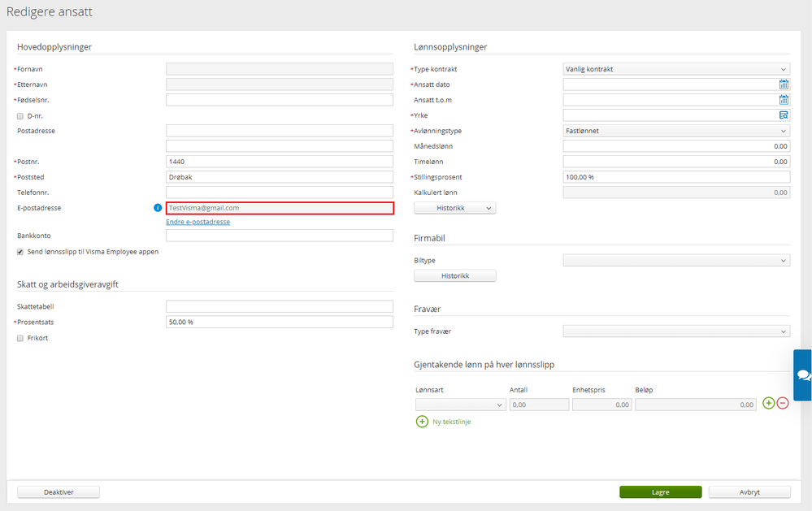Click the Deaktiver button

pos(59,492)
